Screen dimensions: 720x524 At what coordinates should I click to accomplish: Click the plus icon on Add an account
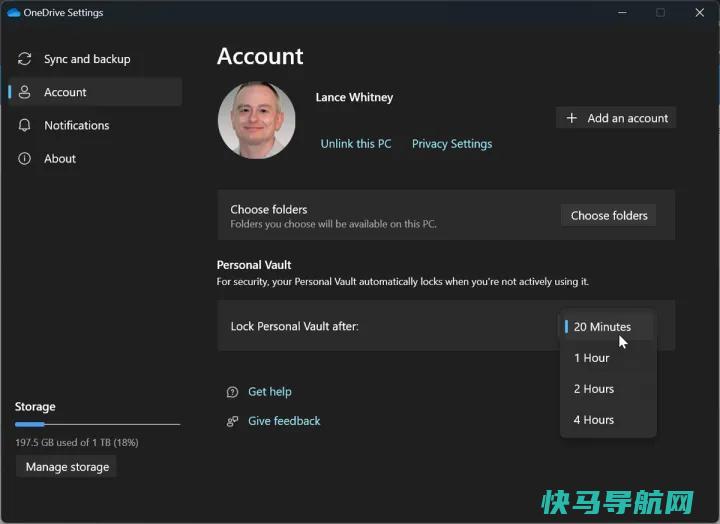pyautogui.click(x=571, y=118)
